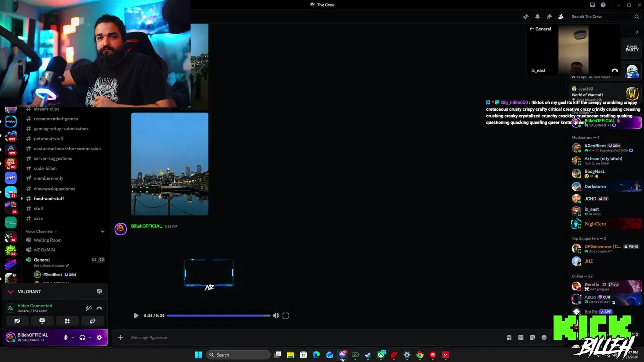644x362 pixels.
Task: Open the gift icon in the message bar
Action: 509,338
